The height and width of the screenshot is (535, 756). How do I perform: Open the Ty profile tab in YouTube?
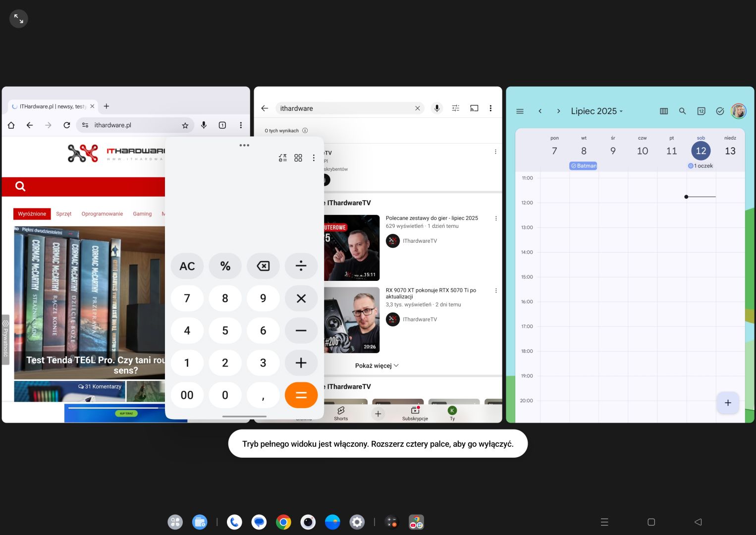pyautogui.click(x=452, y=414)
